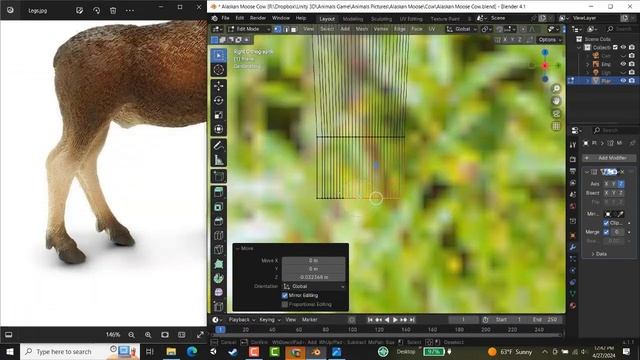Select the Inset Faces tool
The height and width of the screenshot is (360, 640).
point(219,207)
